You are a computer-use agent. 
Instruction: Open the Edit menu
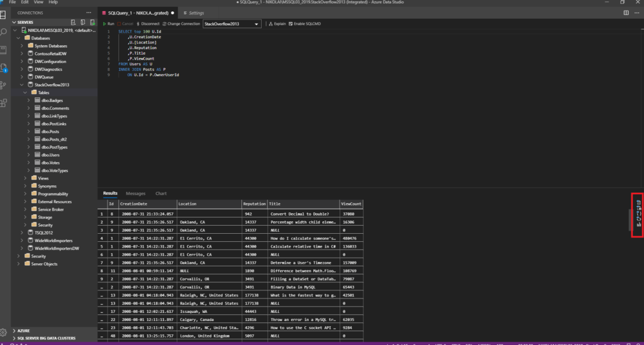[x=25, y=2]
